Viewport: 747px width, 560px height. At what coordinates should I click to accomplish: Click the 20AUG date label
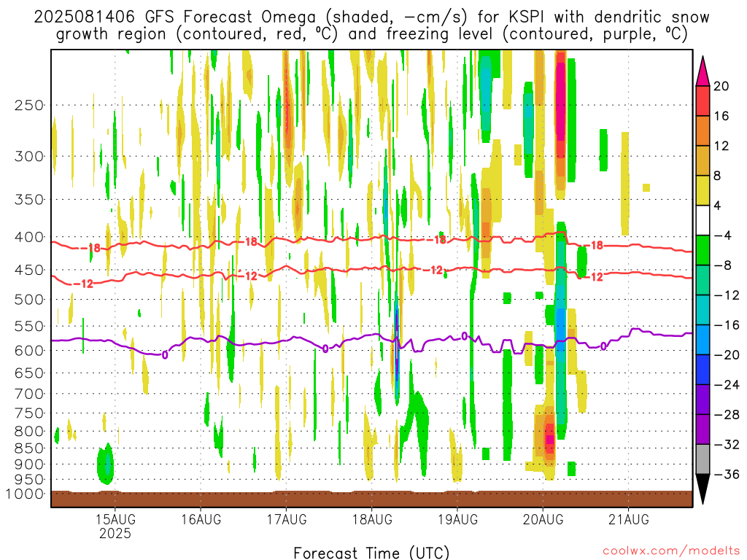click(x=543, y=519)
